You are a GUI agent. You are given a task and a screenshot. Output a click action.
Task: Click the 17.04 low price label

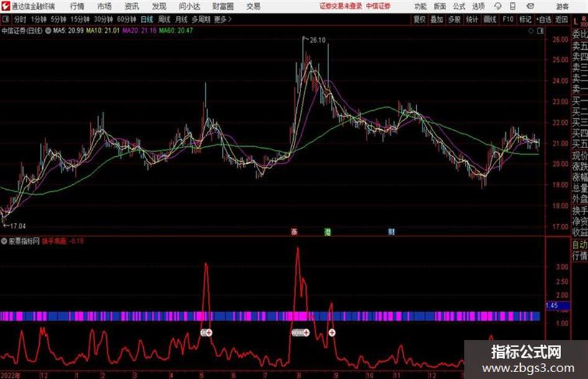tap(17, 227)
